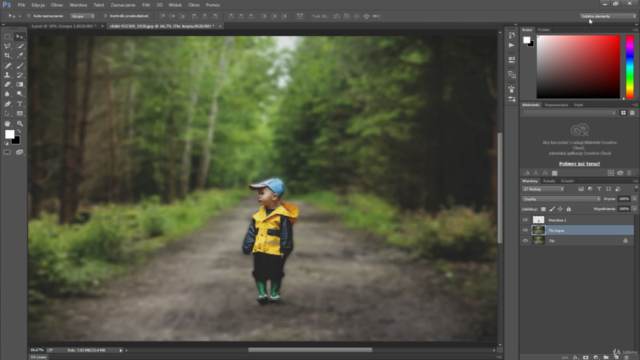This screenshot has width=640, height=360.
Task: Open the Edycja menu
Action: click(x=38, y=5)
